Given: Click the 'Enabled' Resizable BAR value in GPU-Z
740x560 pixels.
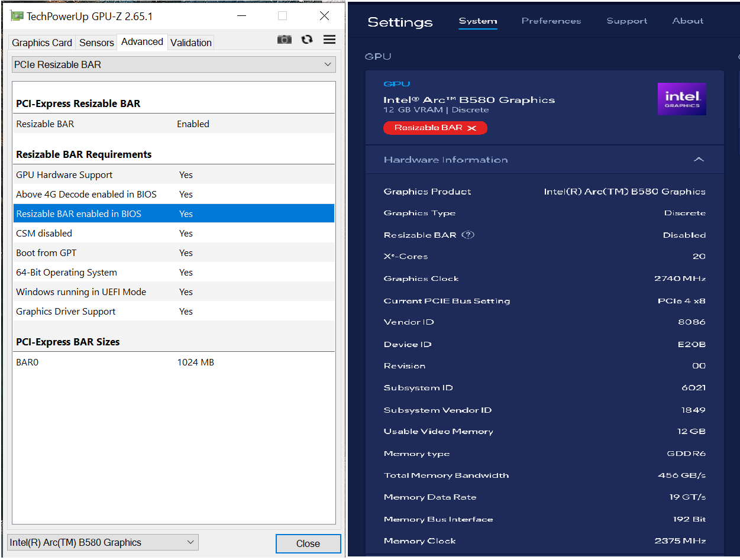Looking at the screenshot, I should tap(193, 124).
